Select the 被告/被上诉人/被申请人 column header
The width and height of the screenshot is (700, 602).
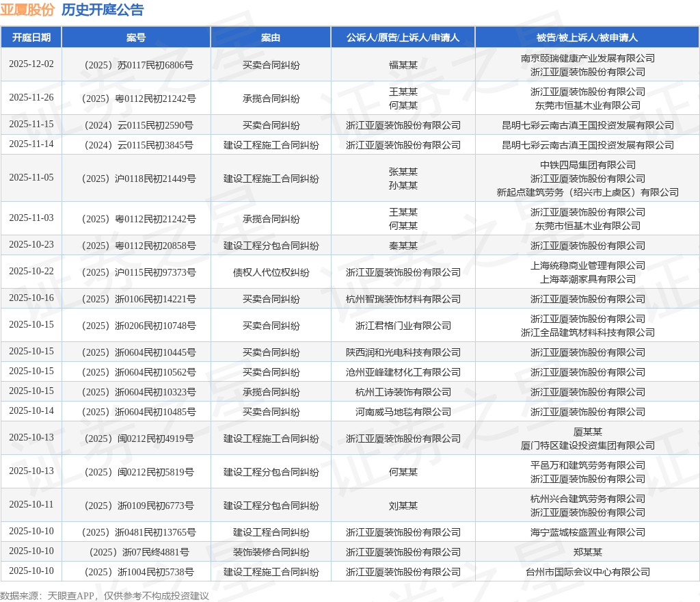pos(587,38)
